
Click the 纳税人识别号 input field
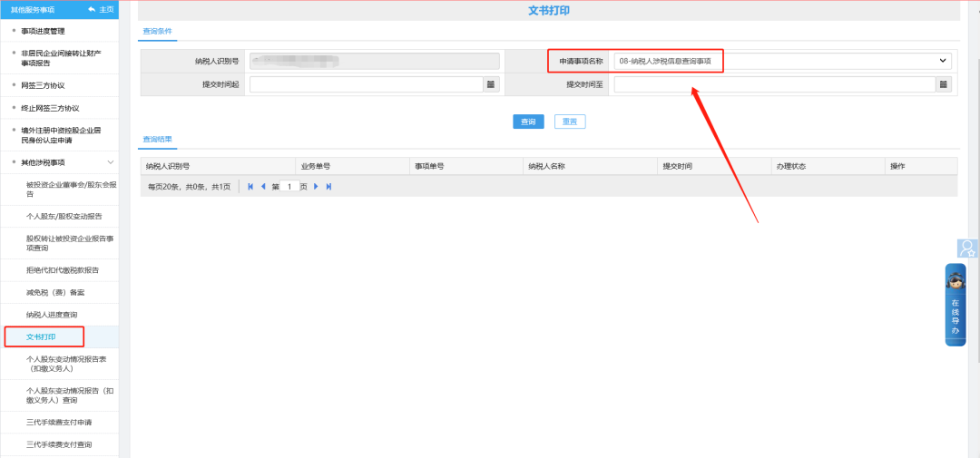(x=375, y=61)
